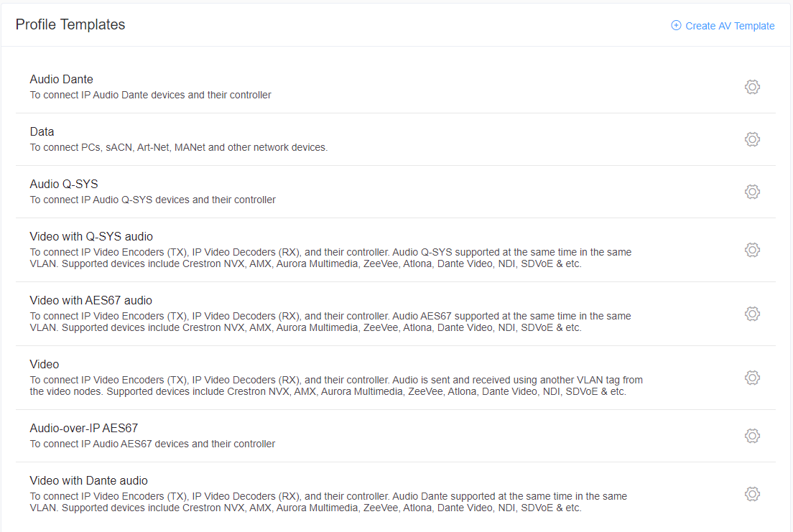Viewport: 793px width, 532px height.
Task: Choose the Video with Q-SYS audio title
Action: (x=91, y=237)
